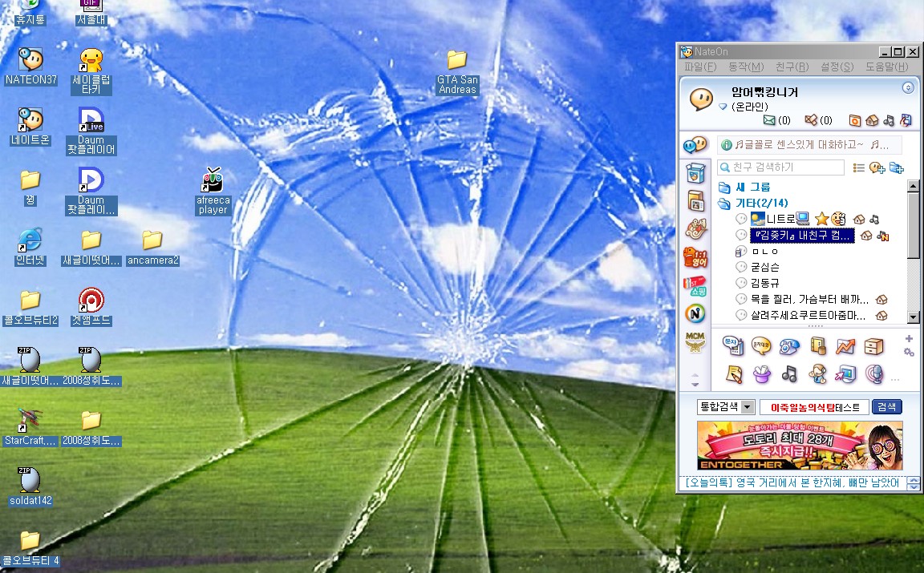The height and width of the screenshot is (573, 924).
Task: Open the microphone voice chat icon
Action: click(874, 373)
